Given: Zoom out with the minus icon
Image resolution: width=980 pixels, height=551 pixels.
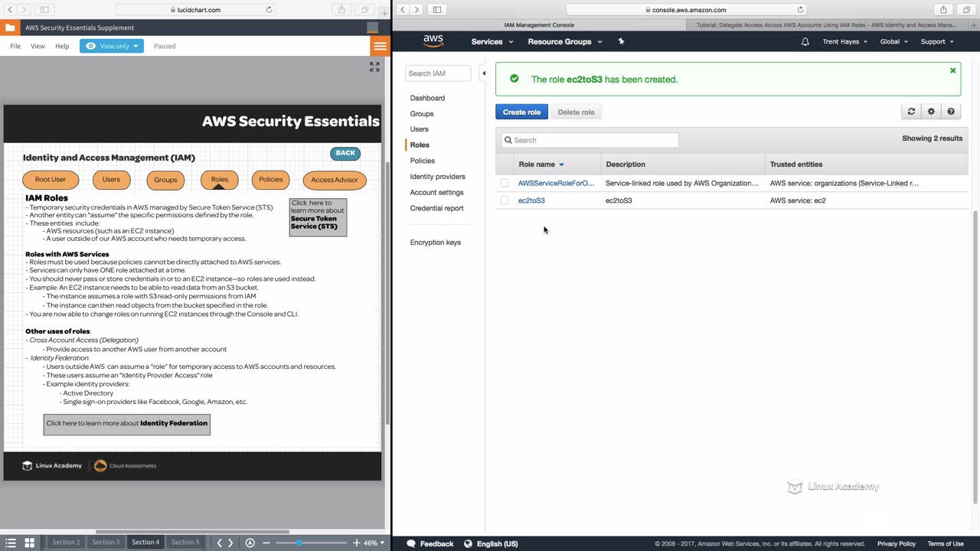Looking at the screenshot, I should pyautogui.click(x=266, y=543).
